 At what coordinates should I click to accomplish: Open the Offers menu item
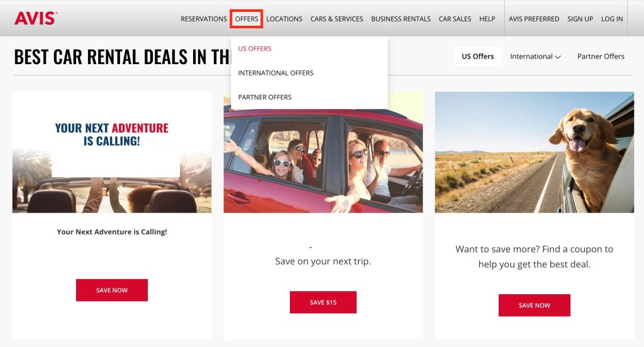click(x=247, y=19)
